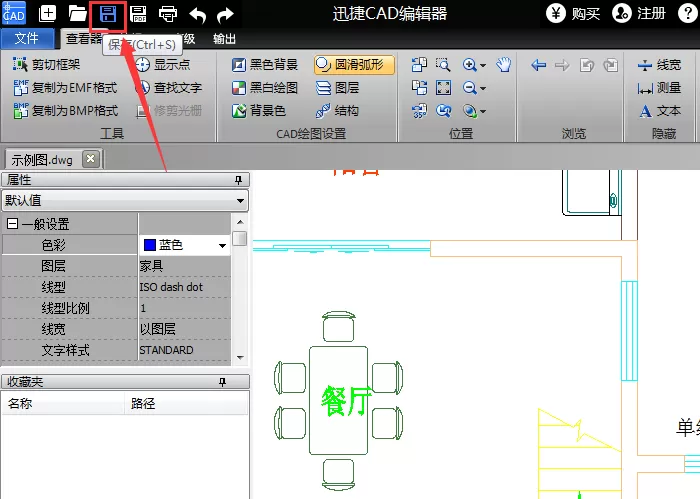Switch to the 查看器 tab

[83, 39]
